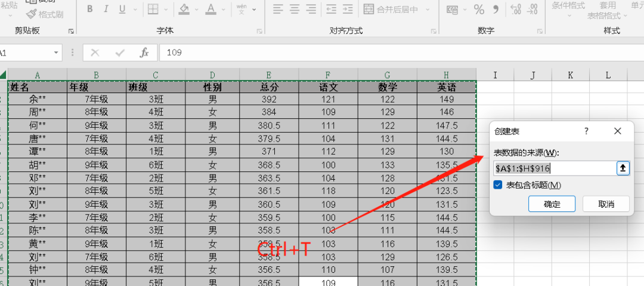This screenshot has height=286, width=644.
Task: Expand font color dropdown arrow
Action: click(223, 10)
